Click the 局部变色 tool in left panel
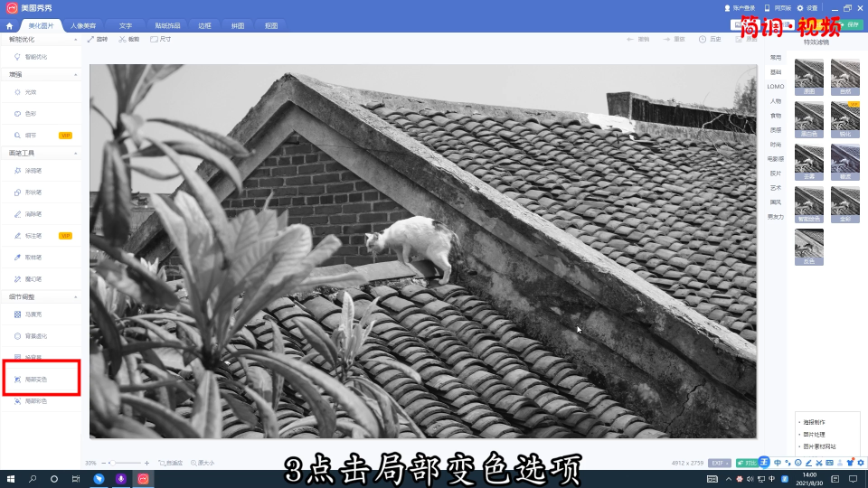The height and width of the screenshot is (488, 868). click(x=36, y=379)
